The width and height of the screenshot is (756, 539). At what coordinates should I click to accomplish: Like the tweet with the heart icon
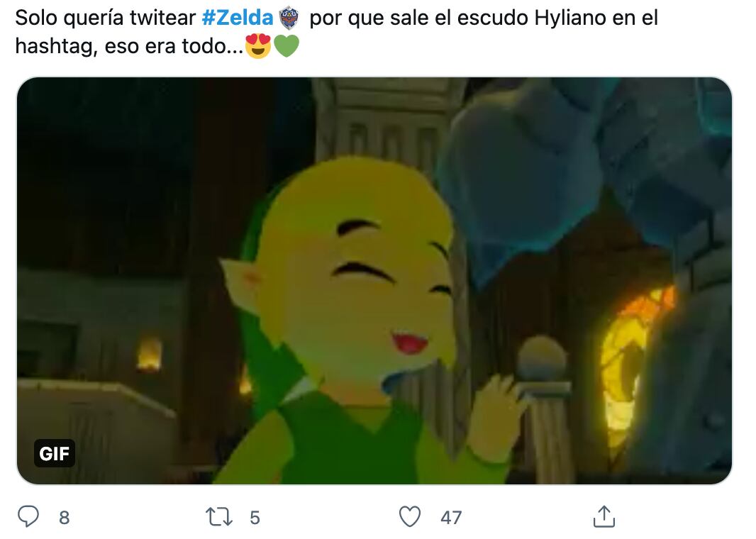pyautogui.click(x=410, y=517)
